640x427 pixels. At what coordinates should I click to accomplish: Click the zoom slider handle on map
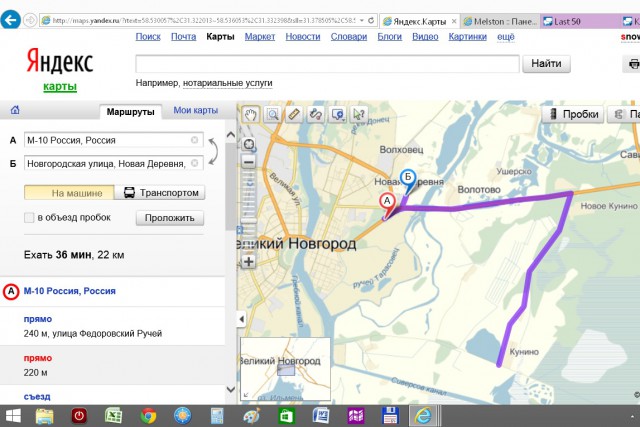249,220
